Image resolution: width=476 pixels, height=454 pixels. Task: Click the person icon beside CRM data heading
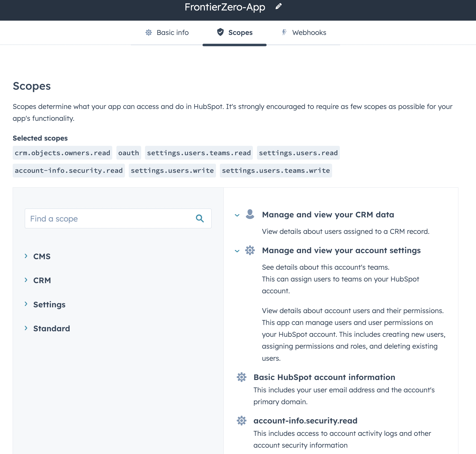click(250, 214)
